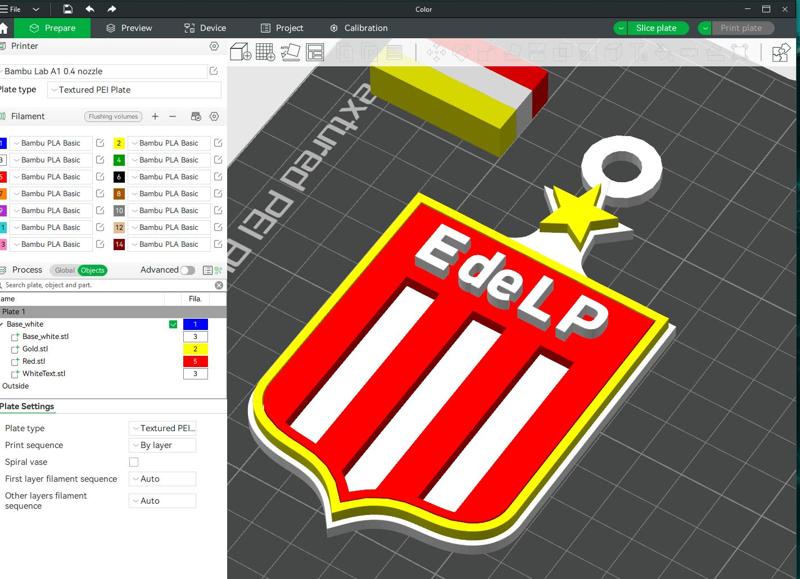This screenshot has width=800, height=579.
Task: Open the filament 2 material dropdown
Action: [168, 143]
